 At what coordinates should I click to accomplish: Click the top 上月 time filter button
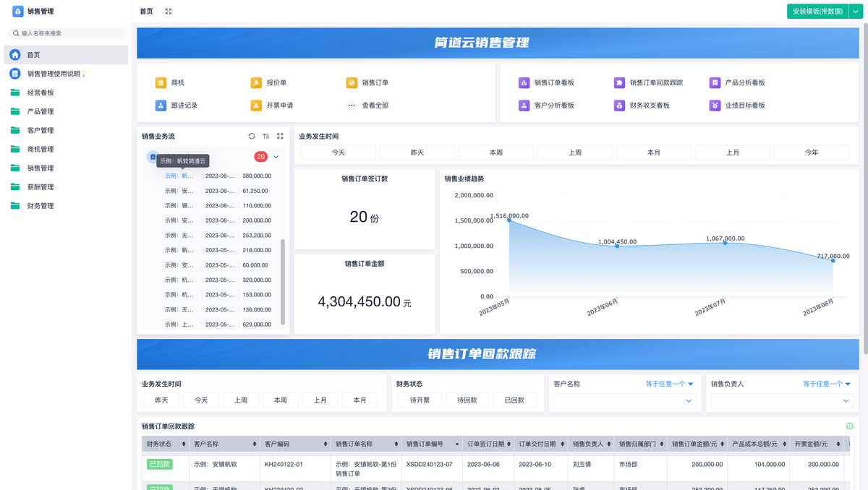pyautogui.click(x=733, y=152)
